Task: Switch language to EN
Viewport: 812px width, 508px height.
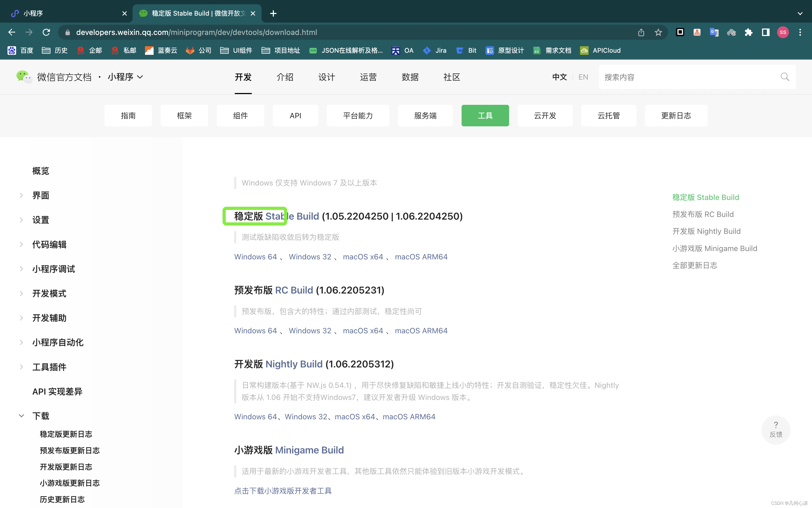Action: pyautogui.click(x=583, y=77)
